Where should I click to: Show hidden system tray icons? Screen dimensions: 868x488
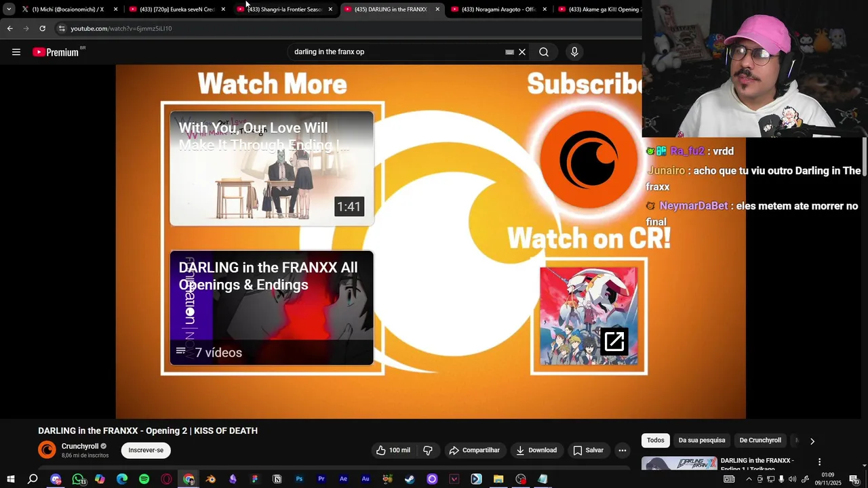749,479
